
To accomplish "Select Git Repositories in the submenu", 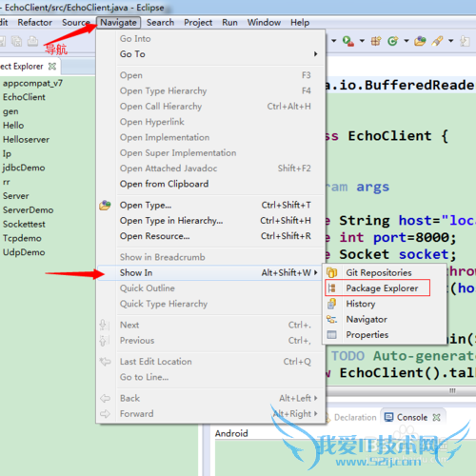I will pyautogui.click(x=385, y=272).
